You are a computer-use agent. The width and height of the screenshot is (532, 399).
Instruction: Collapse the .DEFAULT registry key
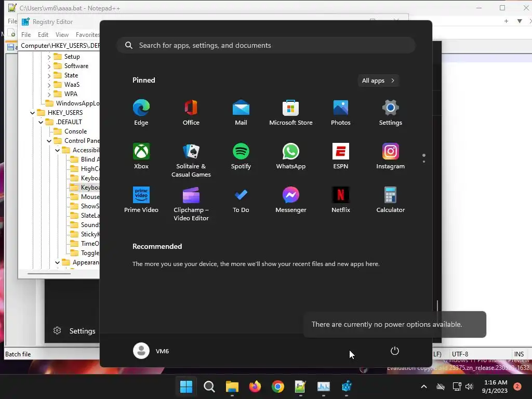tap(41, 122)
